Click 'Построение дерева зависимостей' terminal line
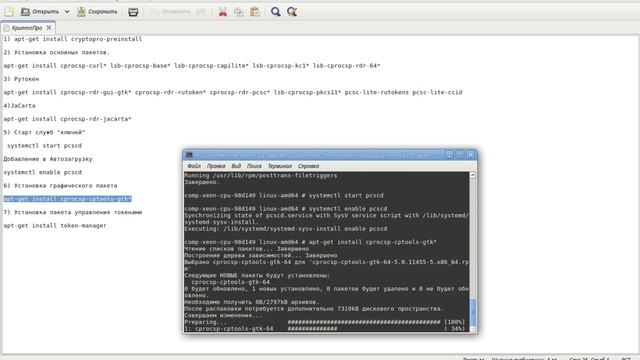Viewport: 640px width, 360px height. [x=261, y=255]
